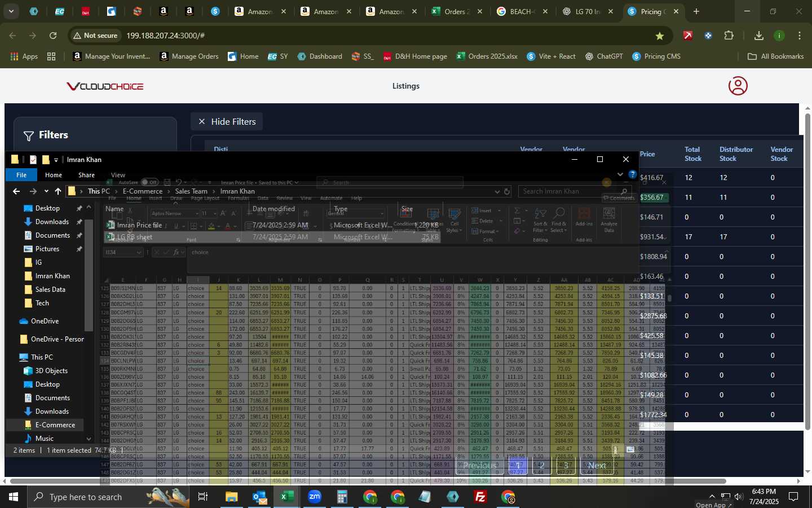Open Chrome three-dot menu

800,36
